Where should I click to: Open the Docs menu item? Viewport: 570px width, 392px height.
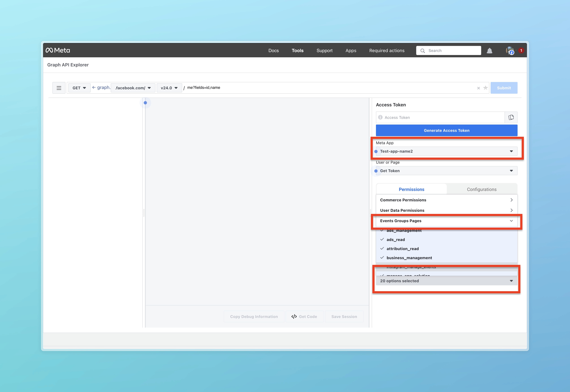pyautogui.click(x=273, y=51)
